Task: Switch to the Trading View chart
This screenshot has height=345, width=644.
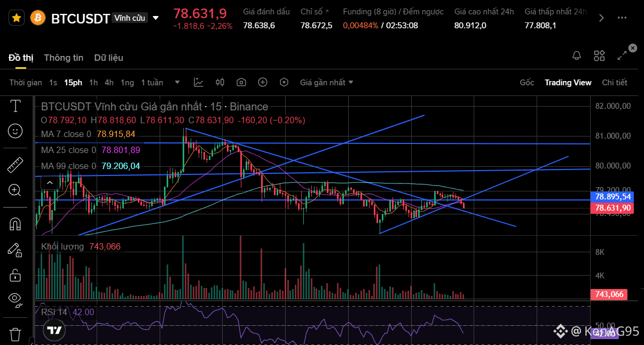Action: click(568, 83)
